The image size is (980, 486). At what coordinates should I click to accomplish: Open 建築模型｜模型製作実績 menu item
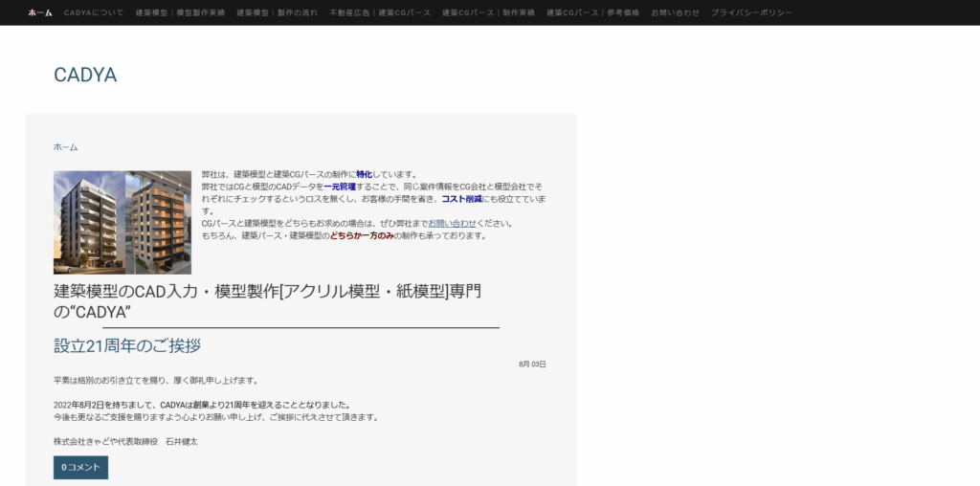pyautogui.click(x=180, y=13)
